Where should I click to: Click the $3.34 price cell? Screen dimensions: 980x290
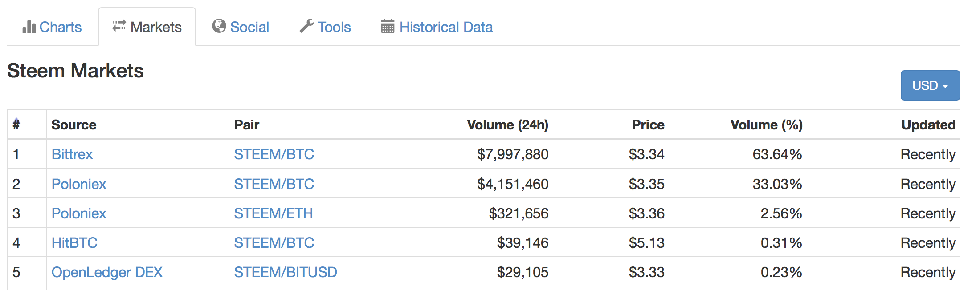click(646, 154)
